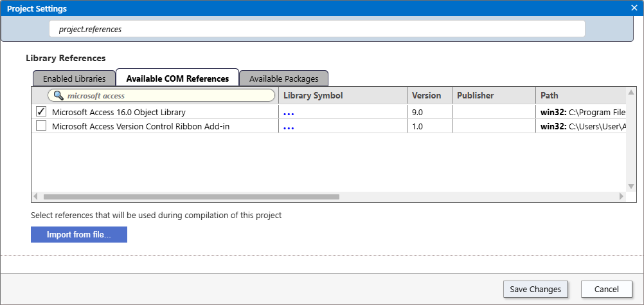Click the project.references settings search field
Viewport: 644px width, 305px height.
pyautogui.click(x=318, y=29)
